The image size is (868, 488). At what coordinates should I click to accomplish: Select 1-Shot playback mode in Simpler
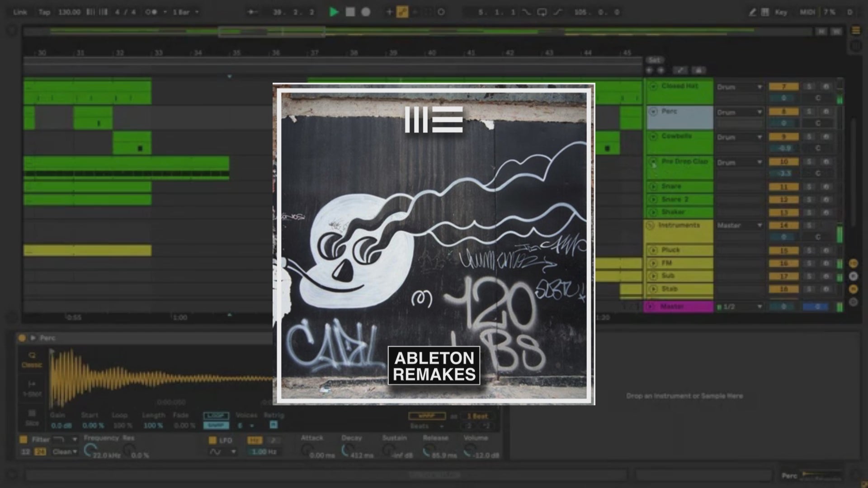(x=32, y=389)
